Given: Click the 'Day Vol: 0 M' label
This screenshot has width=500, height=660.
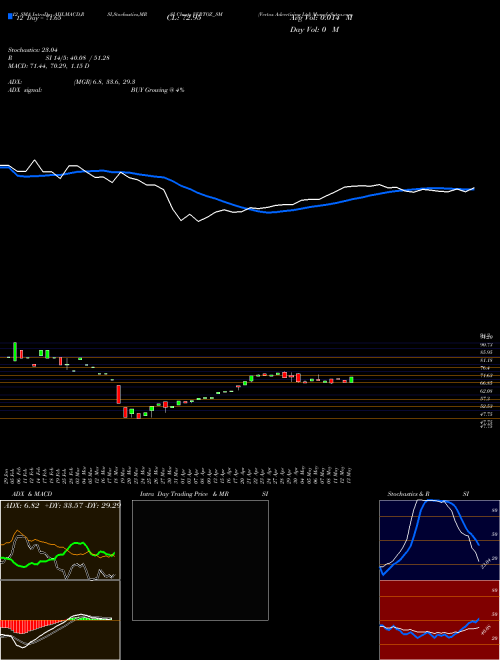Looking at the screenshot, I should [x=314, y=30].
